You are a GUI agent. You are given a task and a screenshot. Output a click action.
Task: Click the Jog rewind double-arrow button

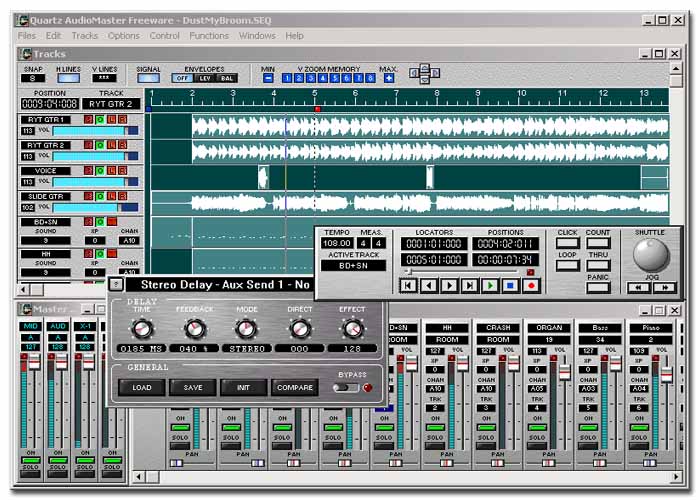coord(638,288)
